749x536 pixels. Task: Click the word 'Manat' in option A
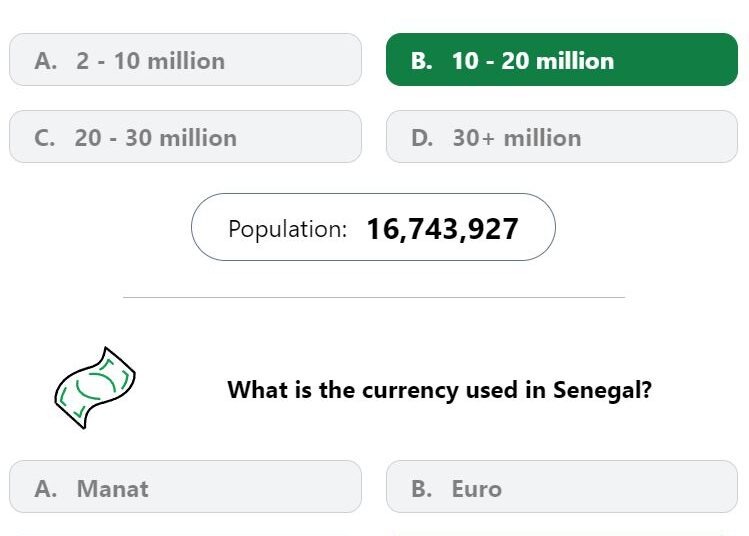[x=113, y=489]
